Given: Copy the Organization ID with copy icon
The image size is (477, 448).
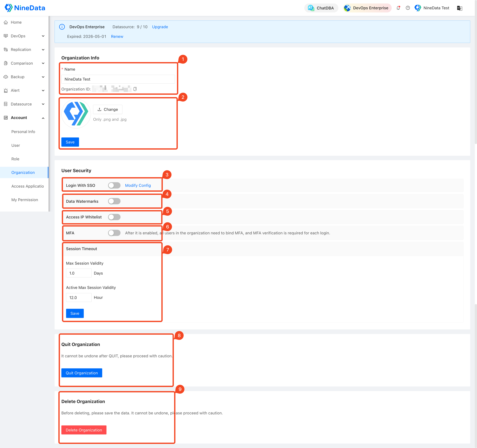Looking at the screenshot, I should pyautogui.click(x=135, y=89).
